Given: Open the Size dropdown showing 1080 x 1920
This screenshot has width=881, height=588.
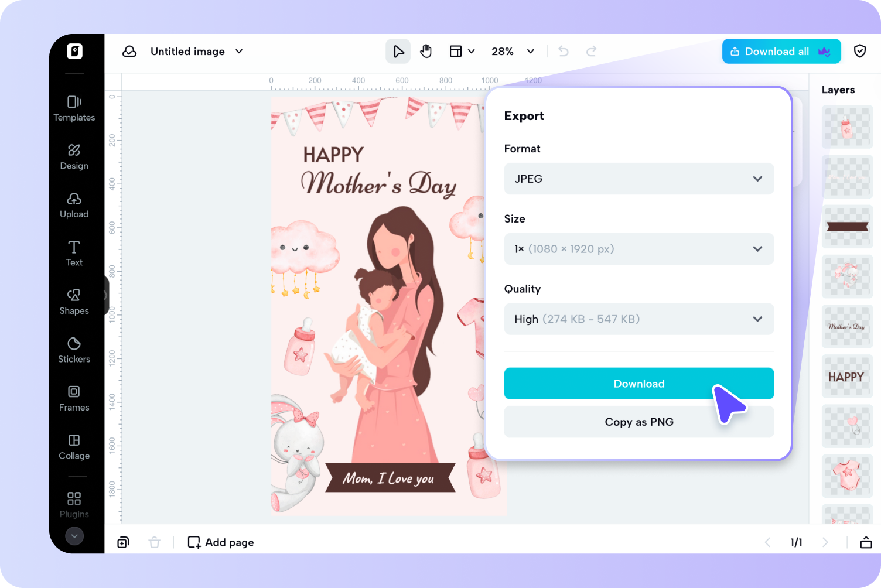Looking at the screenshot, I should click(638, 249).
